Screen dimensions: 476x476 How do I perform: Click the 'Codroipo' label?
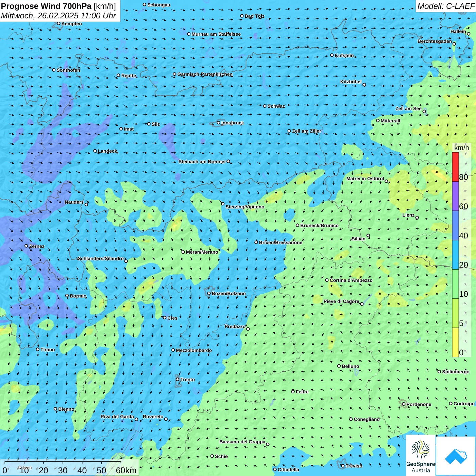pyautogui.click(x=464, y=404)
